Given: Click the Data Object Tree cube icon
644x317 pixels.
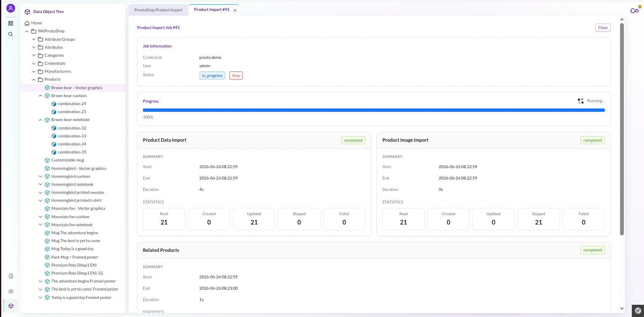Looking at the screenshot, I should click(27, 12).
